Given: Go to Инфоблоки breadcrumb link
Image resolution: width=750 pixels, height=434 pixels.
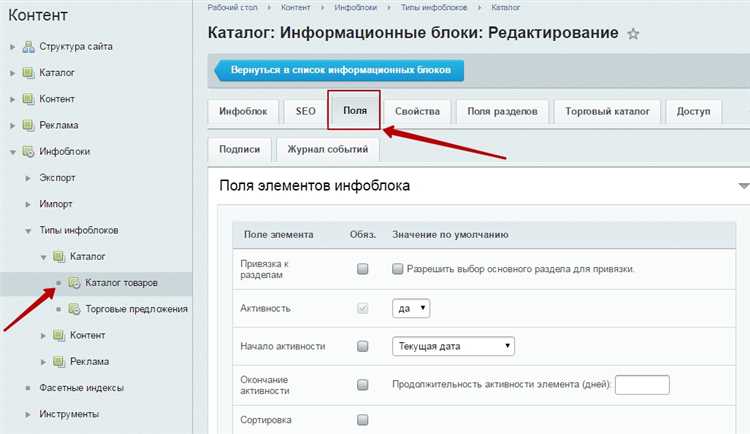Looking at the screenshot, I should tap(355, 8).
